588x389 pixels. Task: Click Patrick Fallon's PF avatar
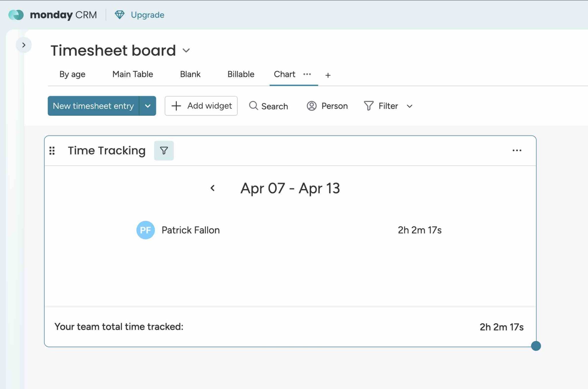tap(145, 230)
